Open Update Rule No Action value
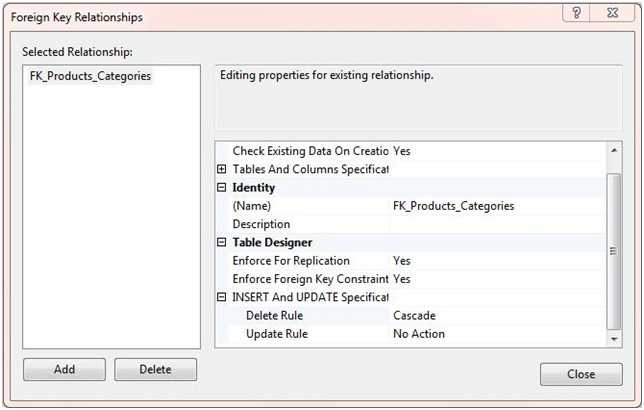This screenshot has height=410, width=644. pyautogui.click(x=497, y=334)
